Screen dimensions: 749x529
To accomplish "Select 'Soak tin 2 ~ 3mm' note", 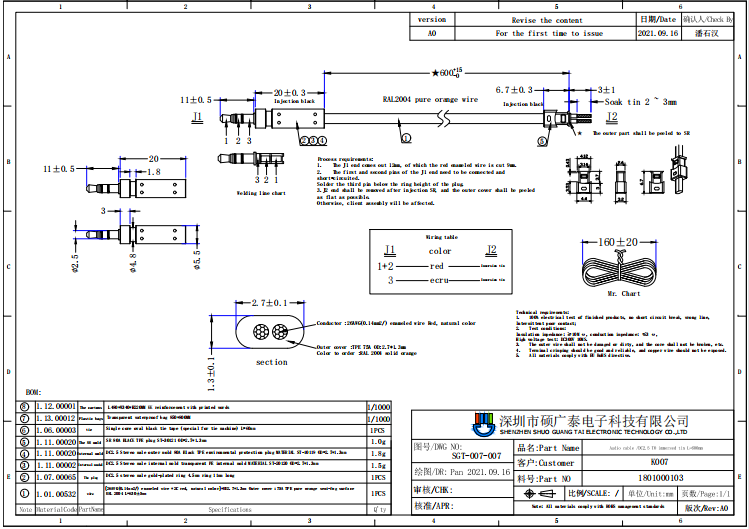I will 641,102.
